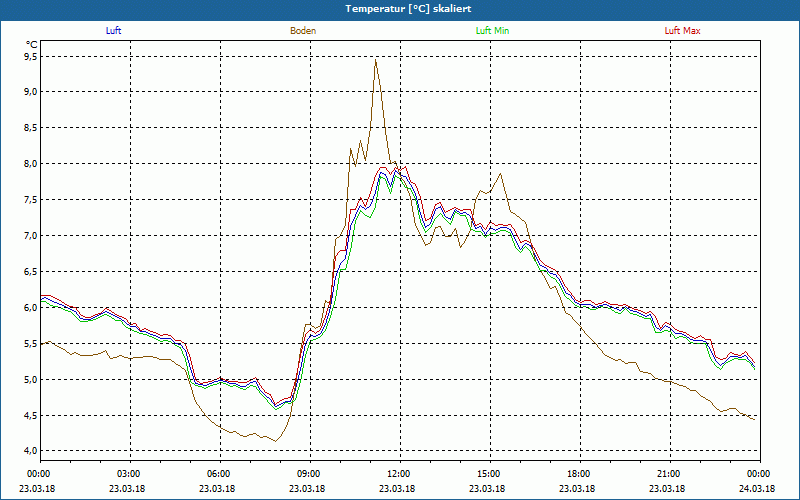Click the green Luft Min legend label
Viewport: 800px width, 500px height.
click(x=492, y=31)
